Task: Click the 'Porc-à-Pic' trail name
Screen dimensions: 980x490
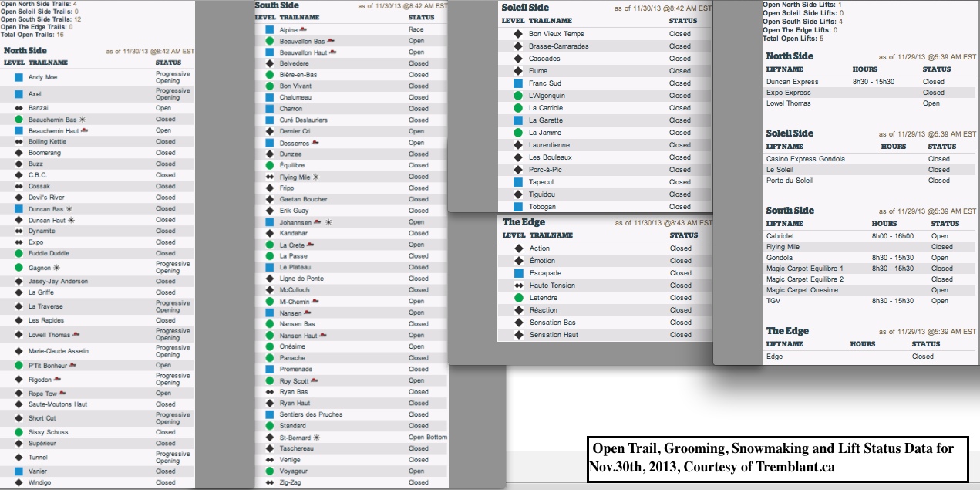Action: pyautogui.click(x=545, y=170)
